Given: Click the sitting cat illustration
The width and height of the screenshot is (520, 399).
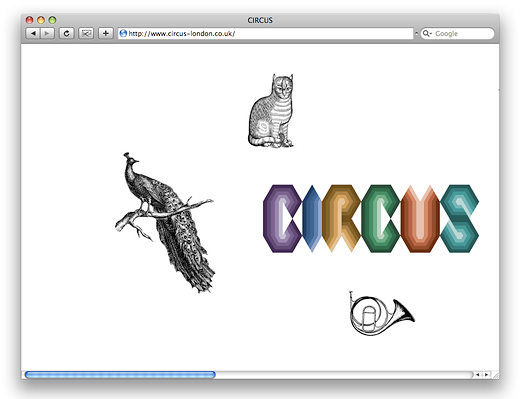Looking at the screenshot, I should 271,111.
